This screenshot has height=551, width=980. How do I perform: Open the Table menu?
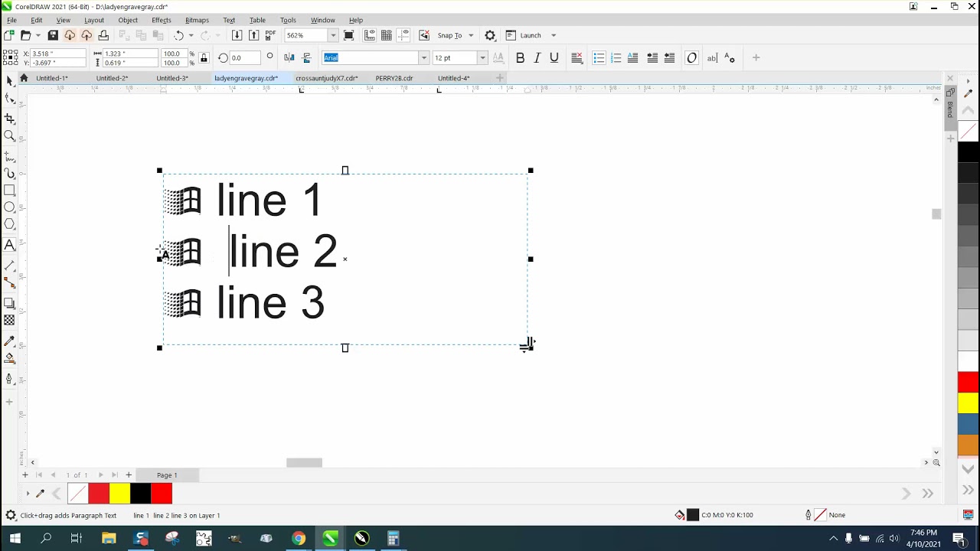click(257, 20)
